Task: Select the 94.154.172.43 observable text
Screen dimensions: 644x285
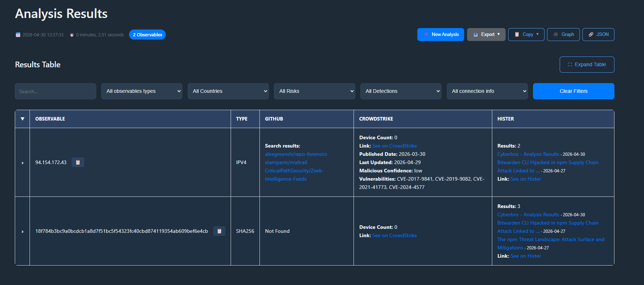Action: pyautogui.click(x=51, y=162)
